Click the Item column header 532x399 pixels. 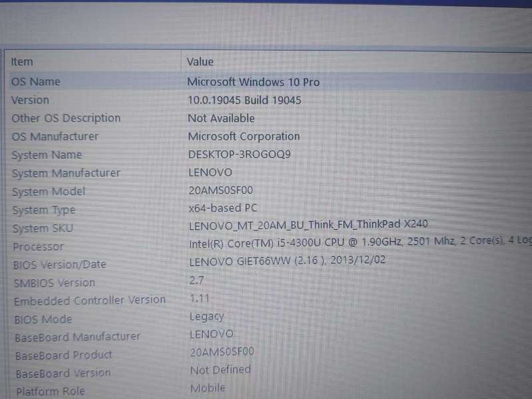click(x=22, y=62)
